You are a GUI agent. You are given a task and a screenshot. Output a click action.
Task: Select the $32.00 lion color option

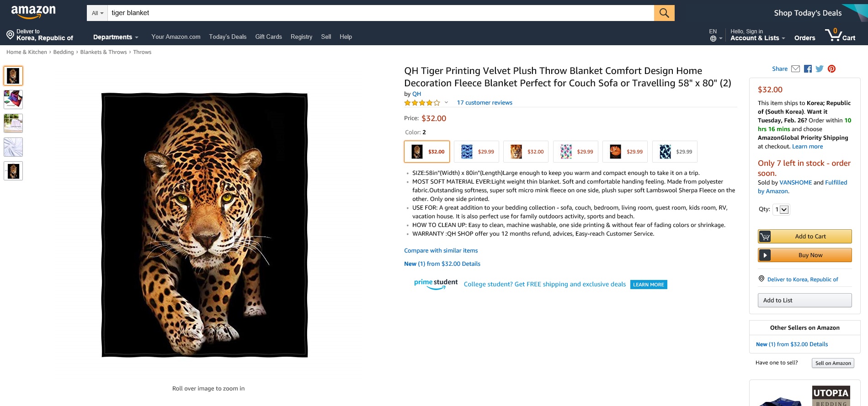(526, 152)
